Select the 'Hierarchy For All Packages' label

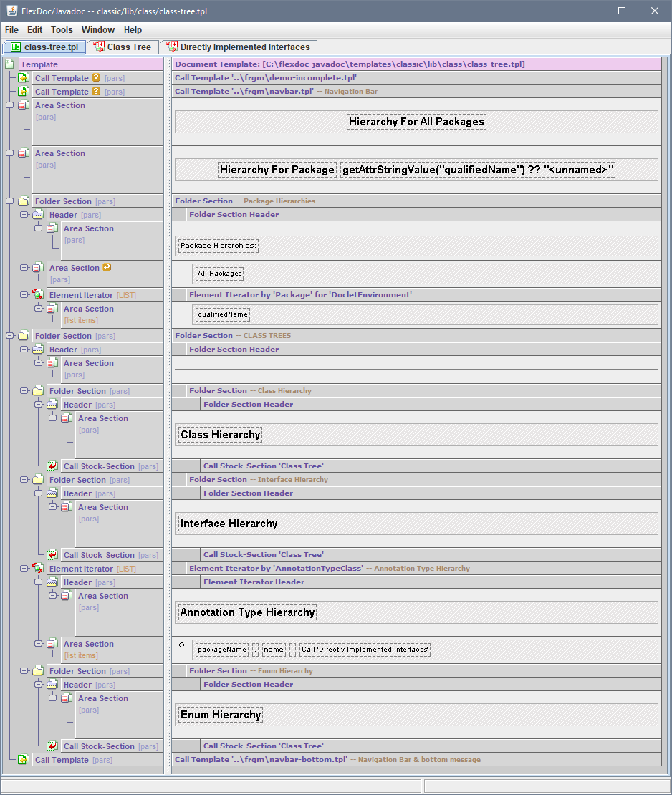click(x=416, y=122)
